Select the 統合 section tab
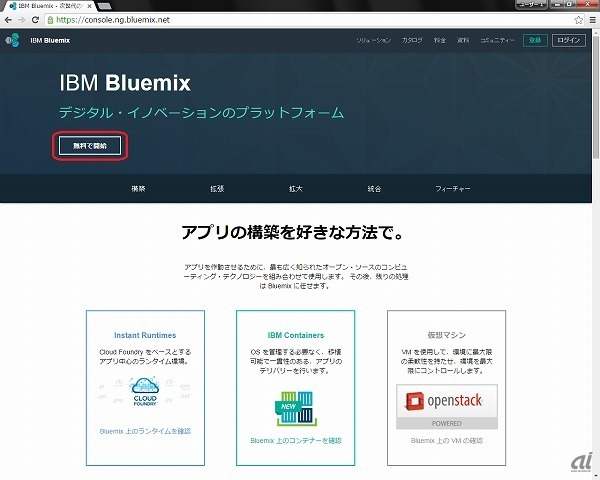Screen dimensions: 600x480 tap(374, 189)
